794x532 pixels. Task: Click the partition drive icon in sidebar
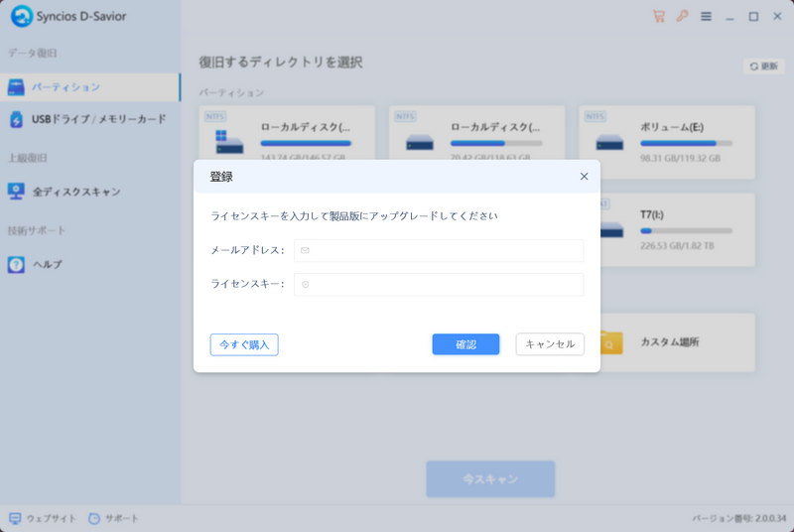16,87
